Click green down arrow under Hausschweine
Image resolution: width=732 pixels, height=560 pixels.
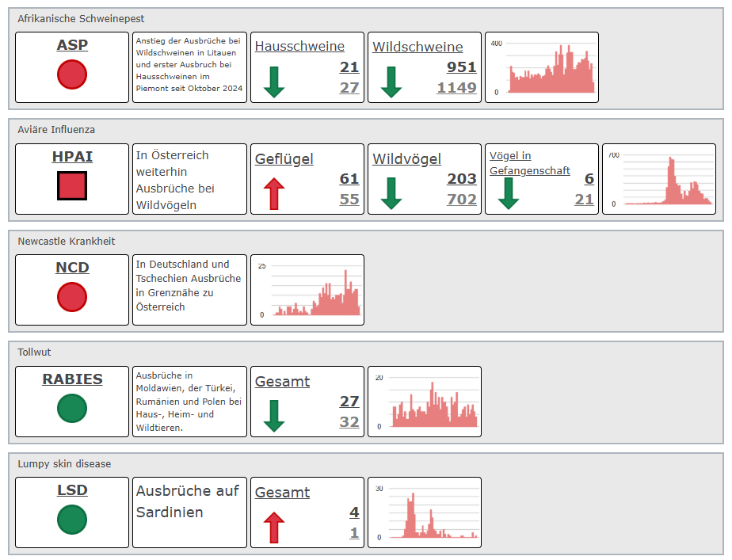click(x=274, y=82)
